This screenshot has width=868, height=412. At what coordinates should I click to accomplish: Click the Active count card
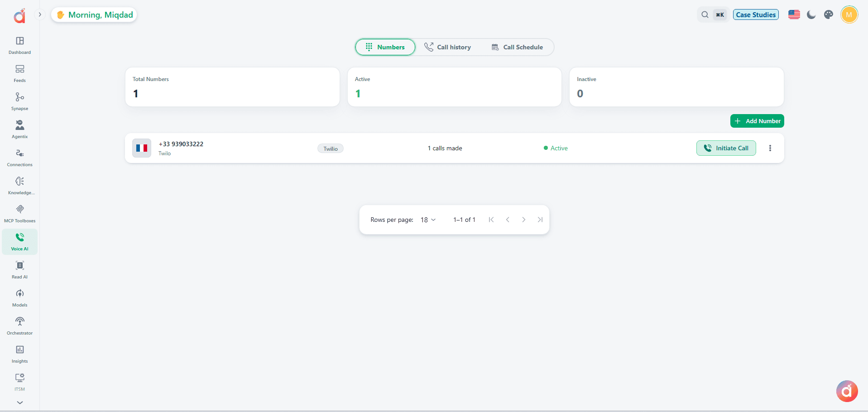click(455, 87)
